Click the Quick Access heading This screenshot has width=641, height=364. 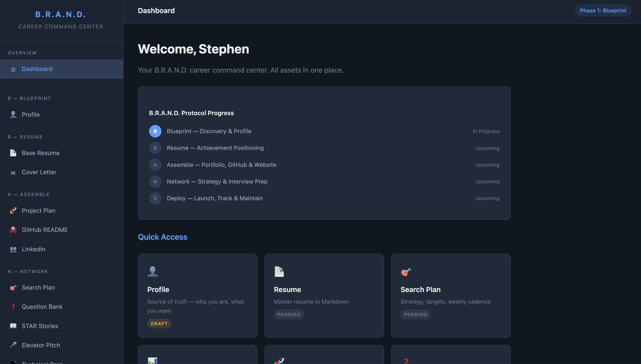(163, 237)
